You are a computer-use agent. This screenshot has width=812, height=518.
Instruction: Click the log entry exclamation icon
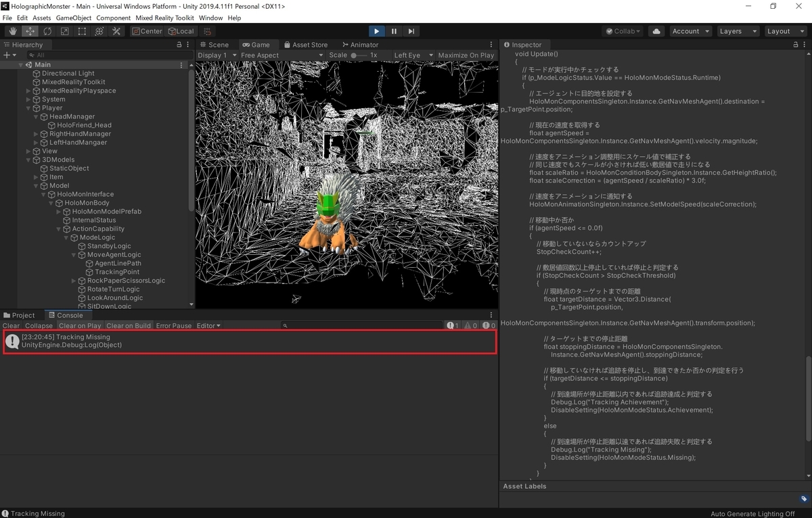pyautogui.click(x=12, y=342)
